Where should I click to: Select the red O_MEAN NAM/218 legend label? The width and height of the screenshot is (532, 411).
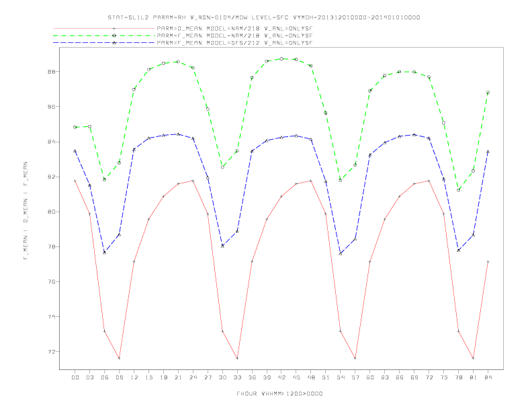point(234,28)
